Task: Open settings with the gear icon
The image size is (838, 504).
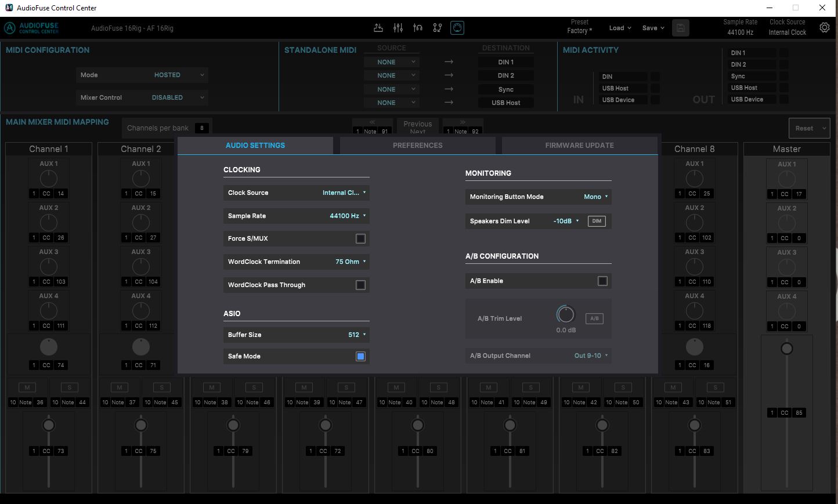Action: pyautogui.click(x=824, y=28)
